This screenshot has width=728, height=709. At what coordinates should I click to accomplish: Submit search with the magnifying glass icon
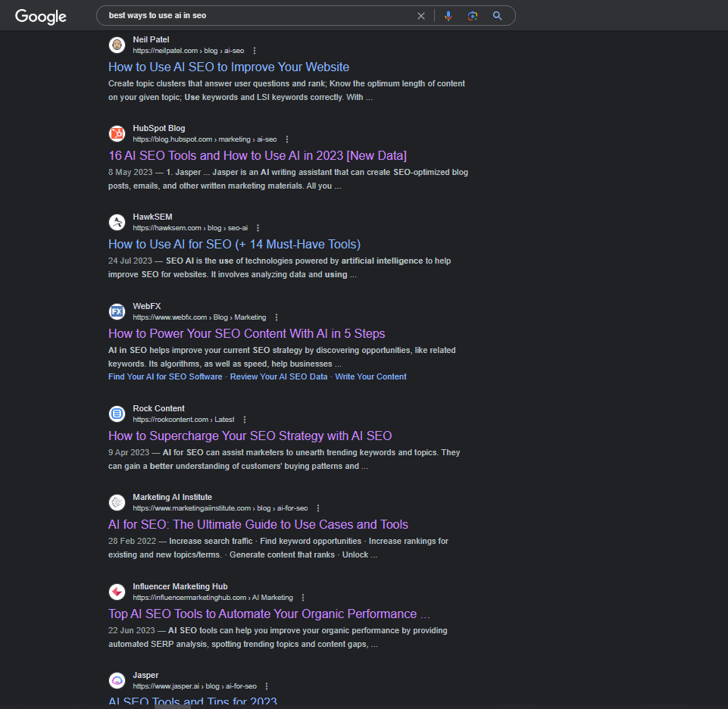tap(497, 16)
